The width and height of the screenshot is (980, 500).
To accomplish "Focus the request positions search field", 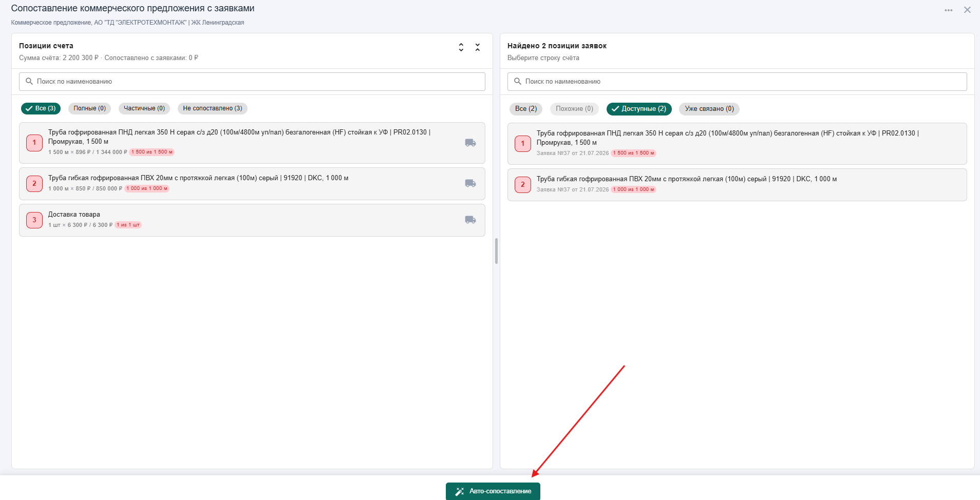I will 737,82.
